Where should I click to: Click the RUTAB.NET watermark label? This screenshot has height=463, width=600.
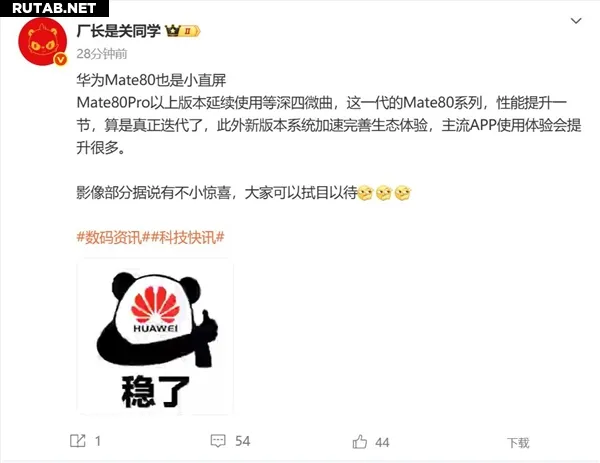(x=54, y=8)
